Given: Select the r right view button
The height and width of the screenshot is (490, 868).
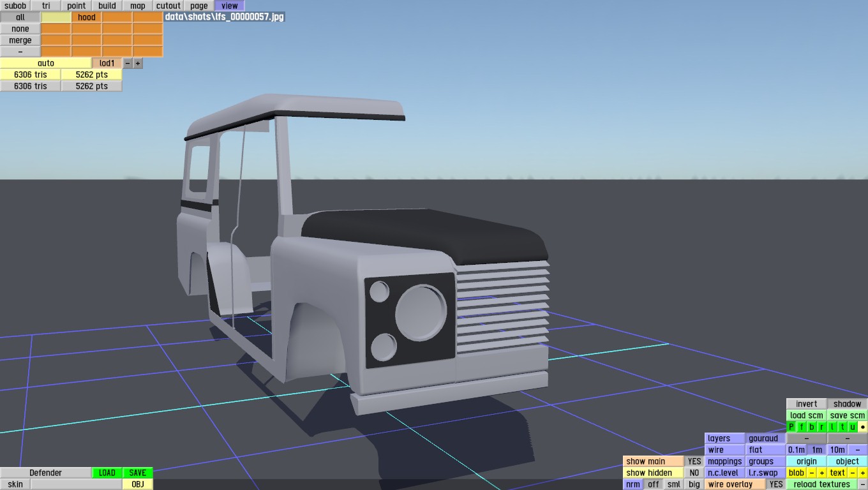Looking at the screenshot, I should pyautogui.click(x=822, y=427).
